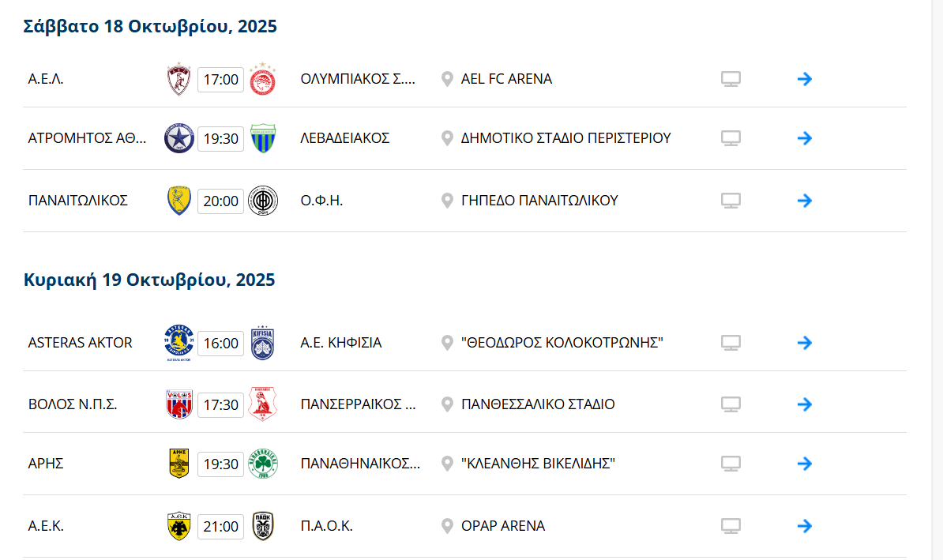The width and height of the screenshot is (943, 560).
Task: Click the Kifisia club badge
Action: [x=262, y=343]
